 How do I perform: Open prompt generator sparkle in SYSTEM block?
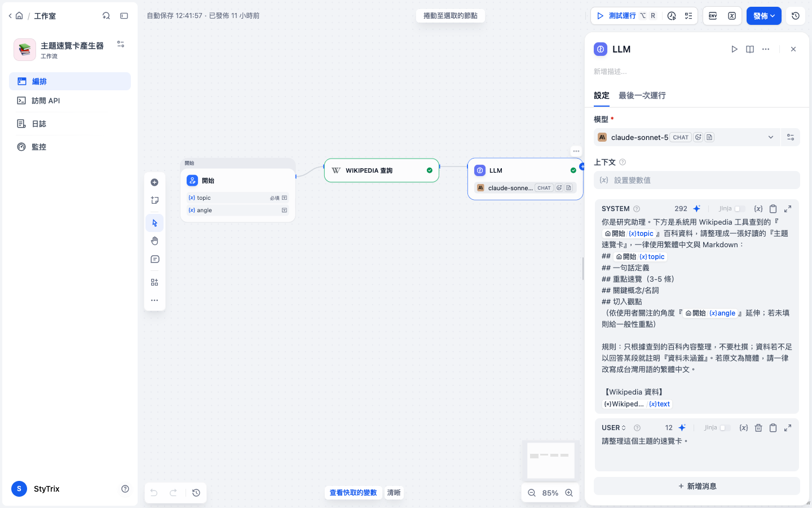click(x=697, y=208)
